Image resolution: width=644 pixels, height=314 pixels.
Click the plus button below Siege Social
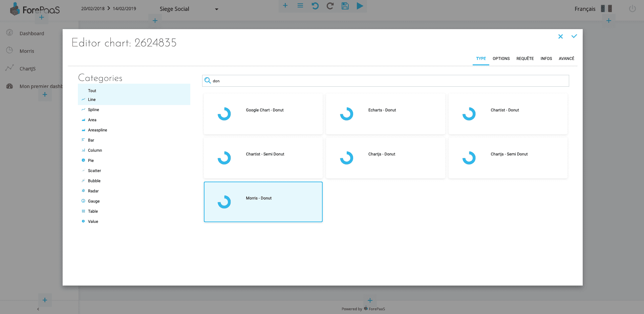tap(155, 21)
